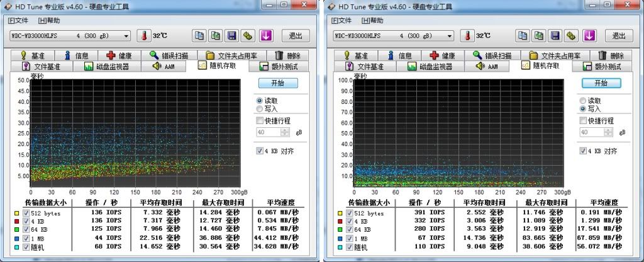Screen dimensions: 644x262
Task: Uncheck 4 KB 对齐 checkbox in right window
Action: click(584, 151)
